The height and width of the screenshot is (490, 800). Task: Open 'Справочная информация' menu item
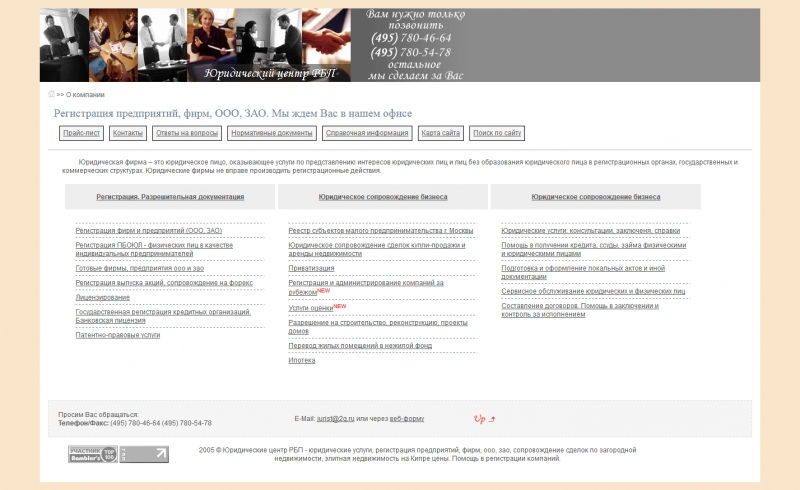coord(367,133)
